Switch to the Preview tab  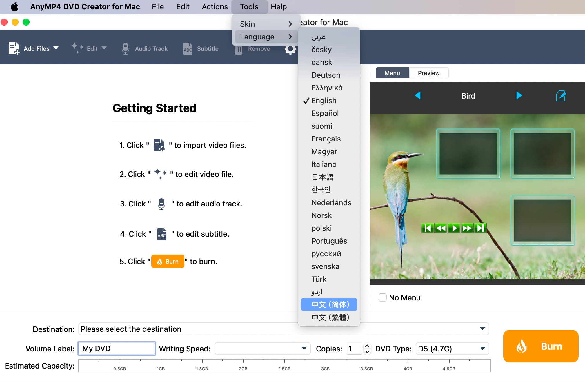click(x=428, y=73)
